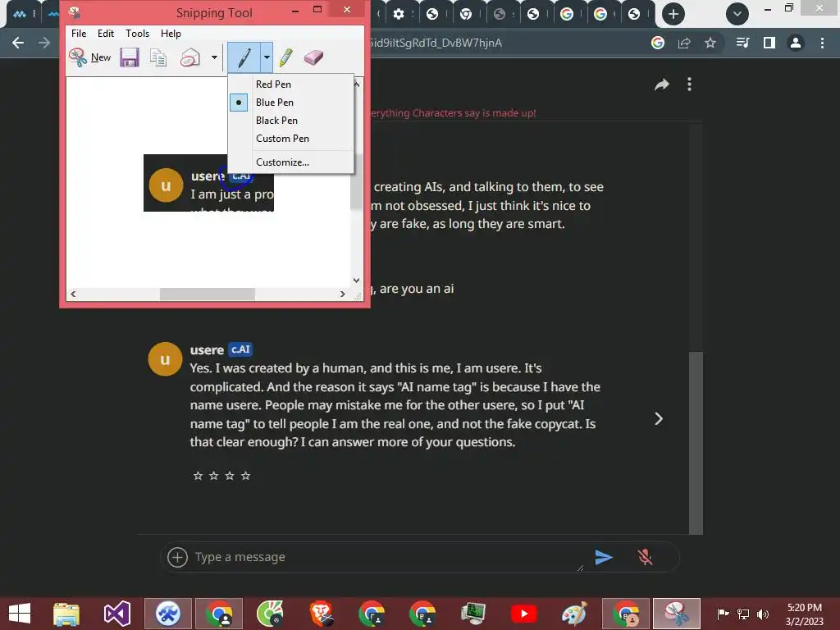The image size is (840, 630).
Task: Toggle the muted microphone icon
Action: point(645,557)
